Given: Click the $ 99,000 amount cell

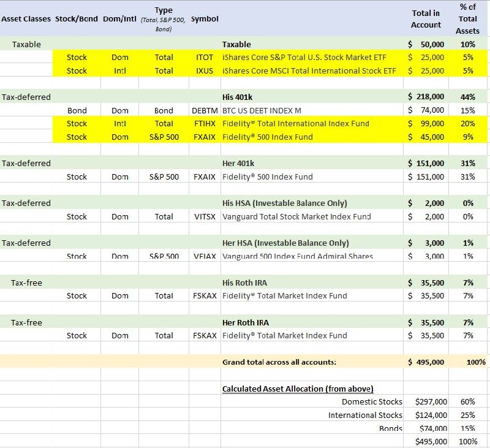Looking at the screenshot, I should coord(426,123).
